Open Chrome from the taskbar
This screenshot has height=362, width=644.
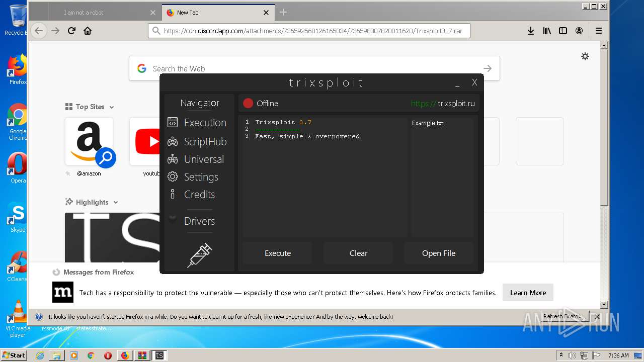[x=91, y=355]
